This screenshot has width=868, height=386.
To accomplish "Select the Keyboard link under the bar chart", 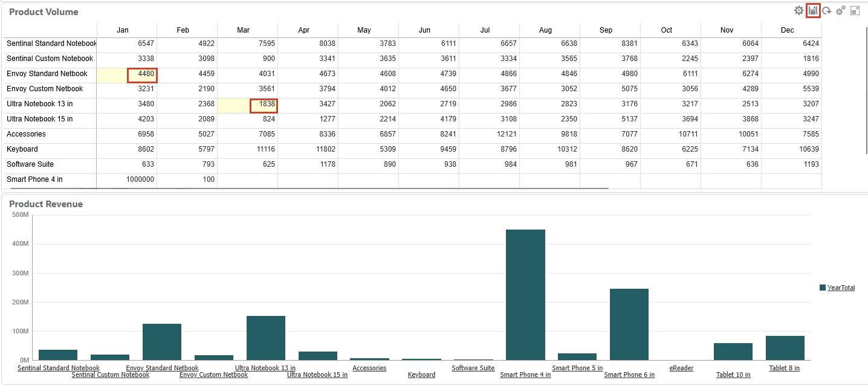I will tap(421, 375).
